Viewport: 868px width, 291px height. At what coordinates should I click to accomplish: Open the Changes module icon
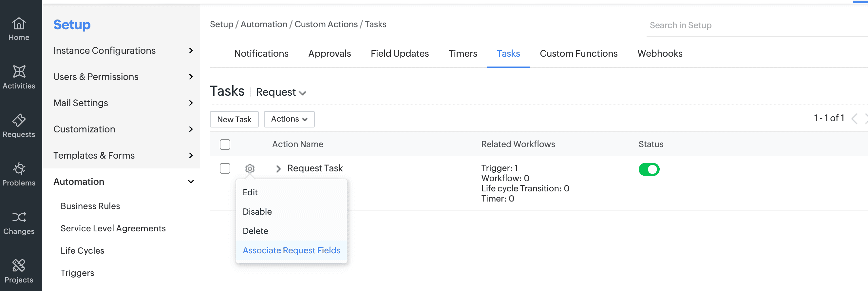[19, 223]
